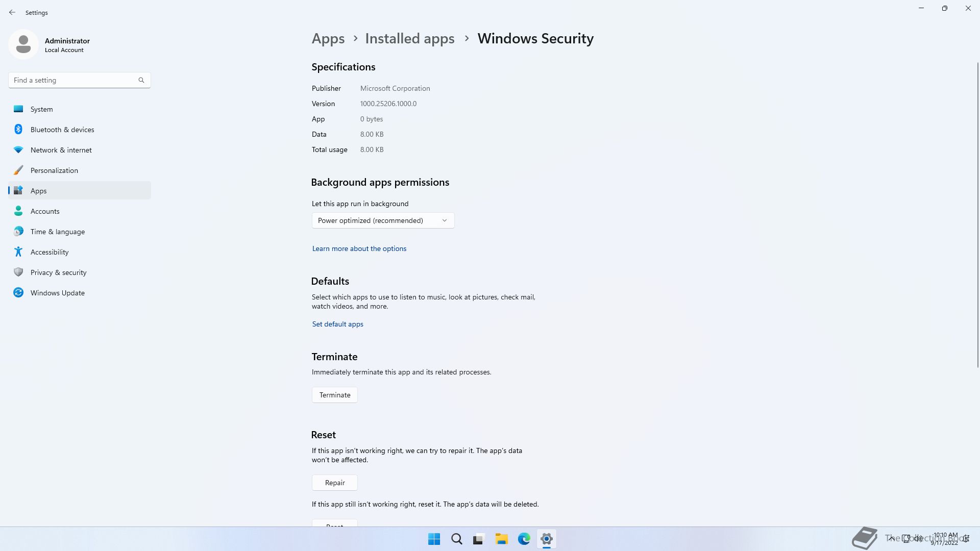The image size is (980, 551).
Task: Go to Apps breadcrumb
Action: (x=328, y=39)
